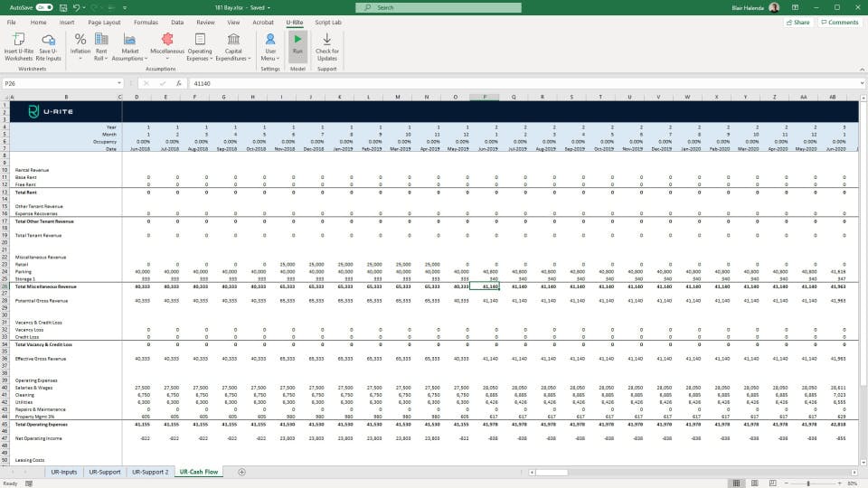868x488 pixels.
Task: Switch to Page Layout view button
Action: pos(754,483)
